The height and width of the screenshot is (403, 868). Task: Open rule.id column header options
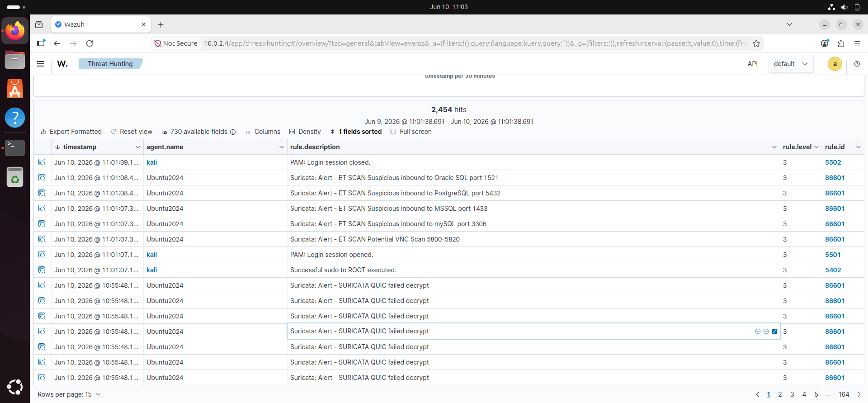(858, 147)
